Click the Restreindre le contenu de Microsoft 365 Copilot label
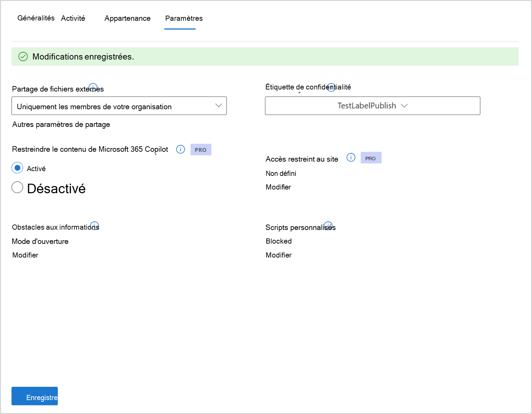 [90, 149]
